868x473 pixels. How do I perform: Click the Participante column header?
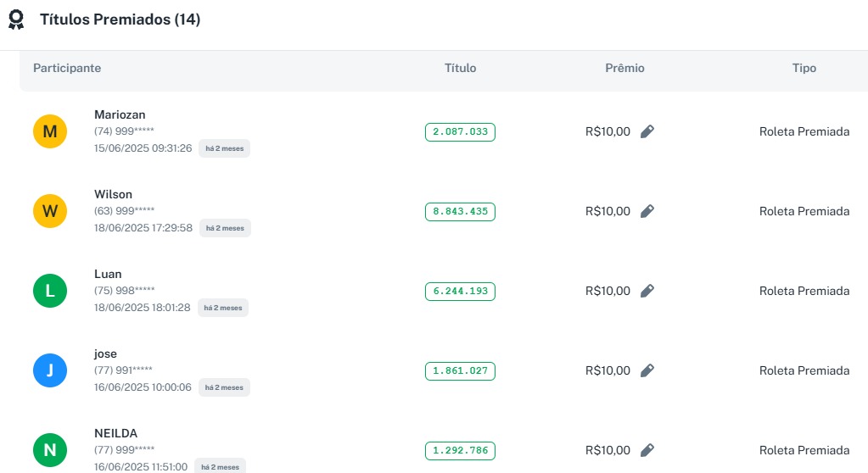click(67, 68)
